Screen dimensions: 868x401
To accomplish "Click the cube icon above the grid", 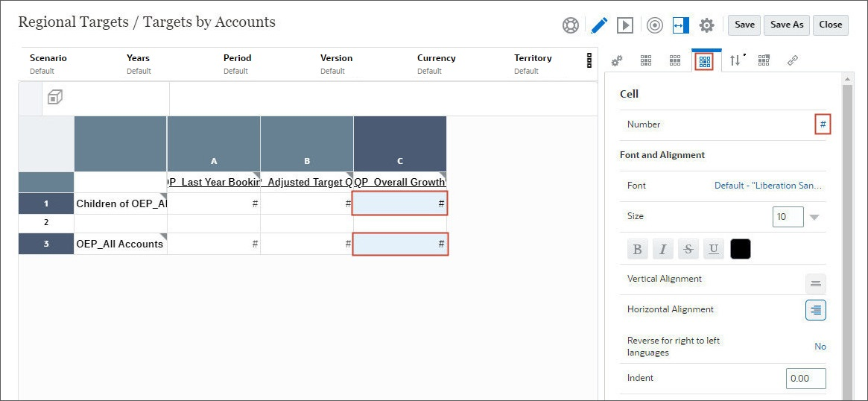I will 55,98.
